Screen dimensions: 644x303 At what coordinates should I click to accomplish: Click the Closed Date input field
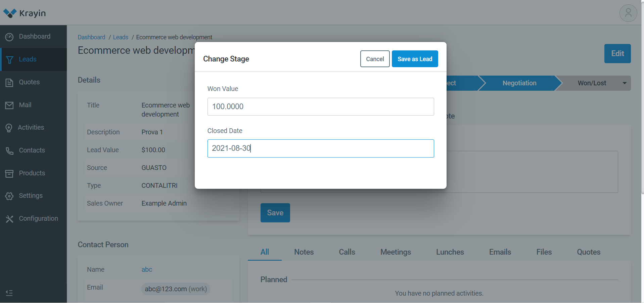click(x=320, y=148)
